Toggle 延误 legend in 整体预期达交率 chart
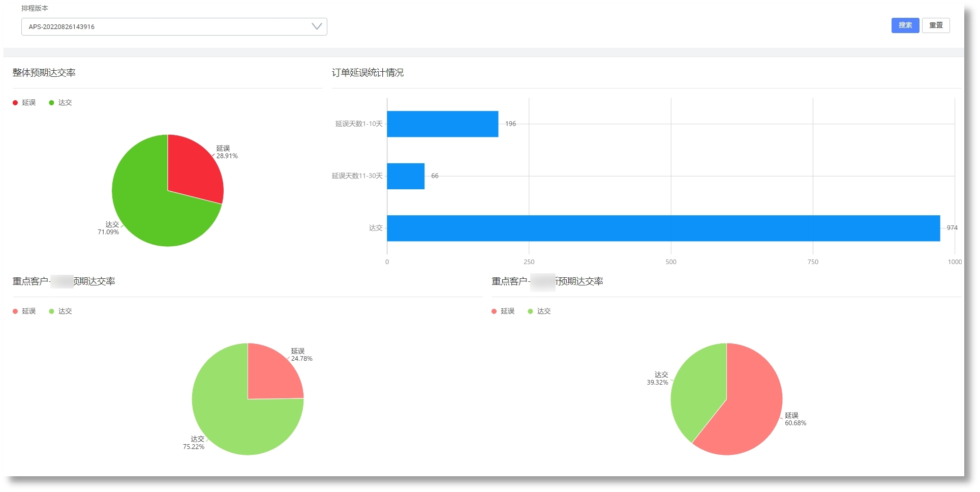Image resolution: width=980 pixels, height=492 pixels. click(x=24, y=103)
